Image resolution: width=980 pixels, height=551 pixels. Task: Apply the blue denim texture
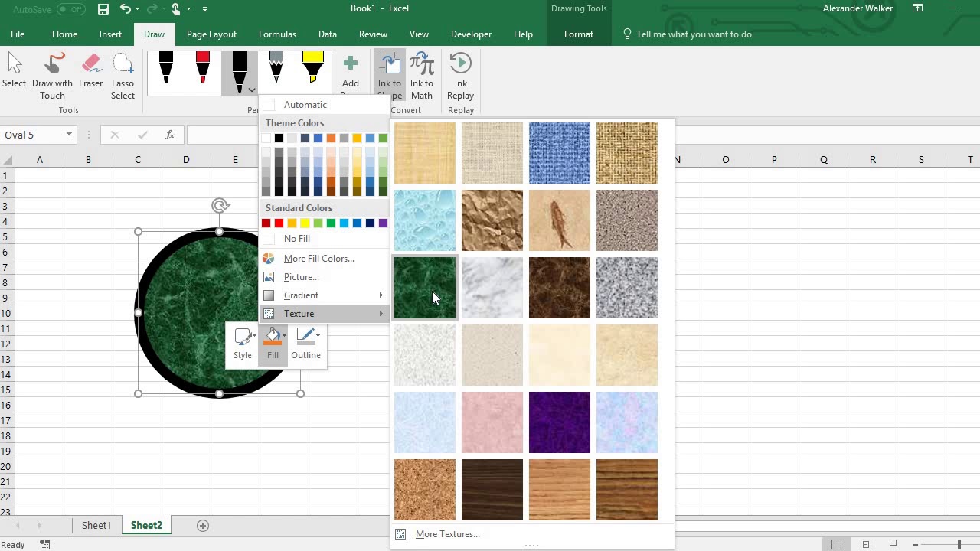[560, 153]
